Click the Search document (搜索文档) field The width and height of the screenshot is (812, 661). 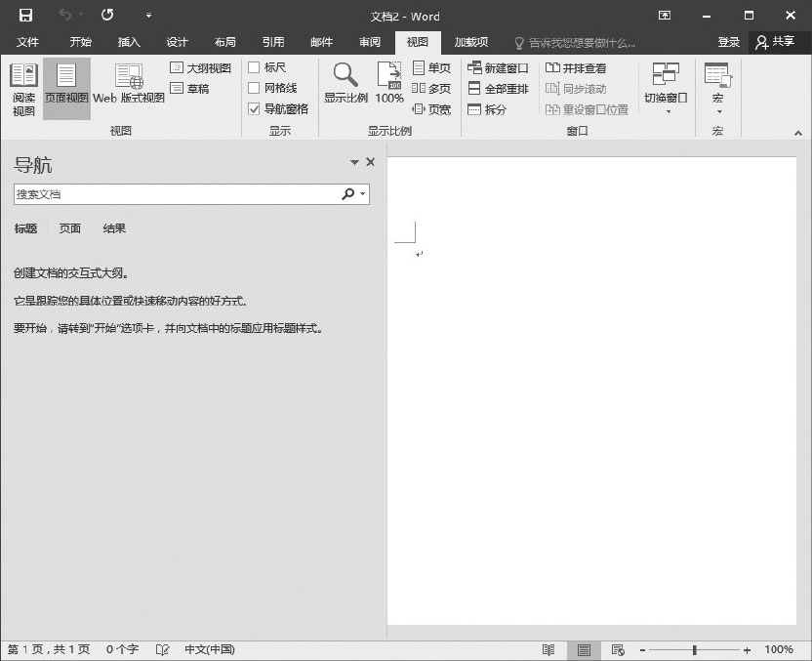tap(176, 194)
